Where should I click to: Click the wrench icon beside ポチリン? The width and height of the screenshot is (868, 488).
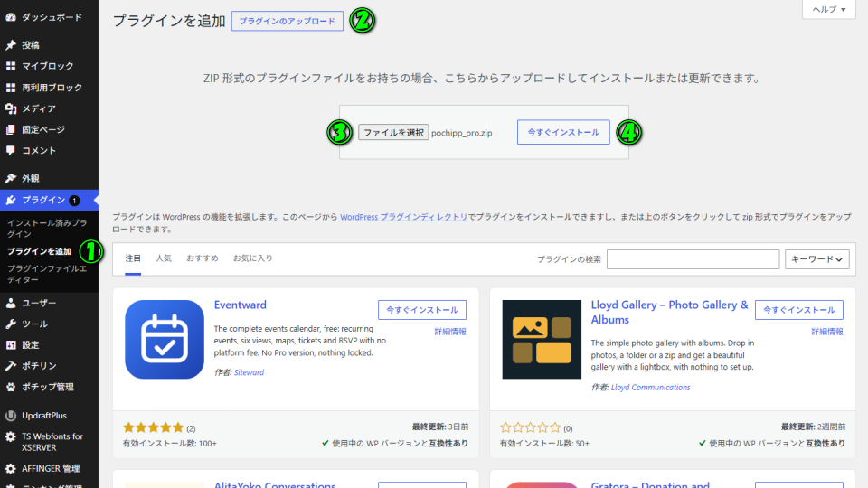tap(11, 366)
